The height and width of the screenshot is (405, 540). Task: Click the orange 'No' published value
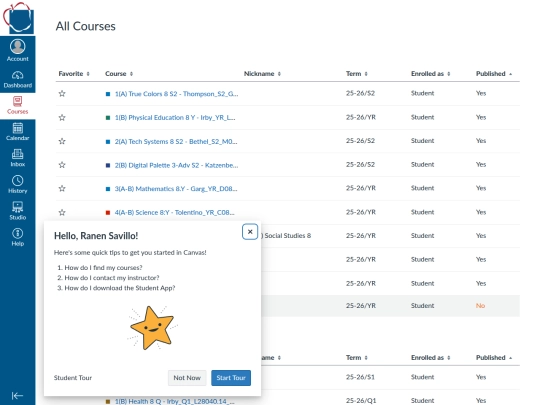480,306
